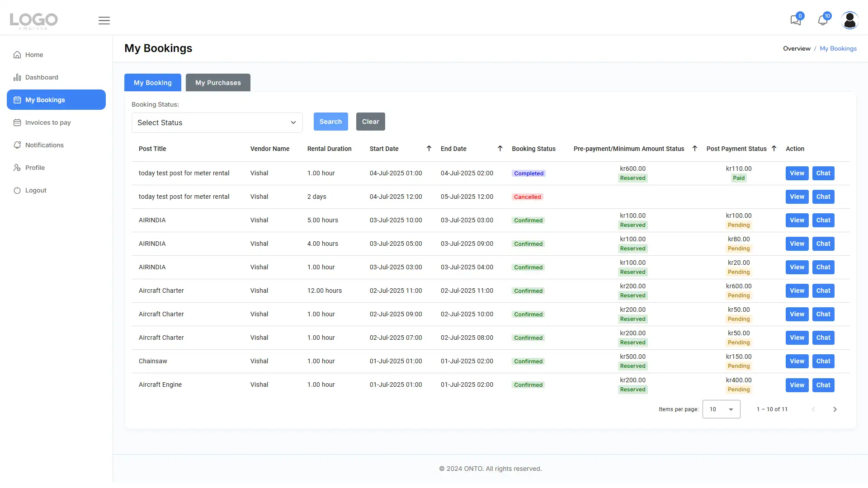Open the Select Status dropdown
This screenshot has width=868, height=488.
point(217,122)
